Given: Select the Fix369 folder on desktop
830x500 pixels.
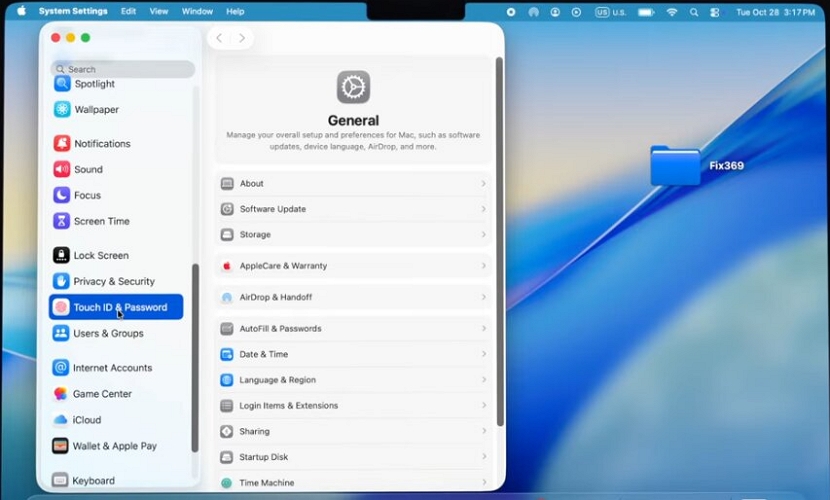Looking at the screenshot, I should (675, 166).
